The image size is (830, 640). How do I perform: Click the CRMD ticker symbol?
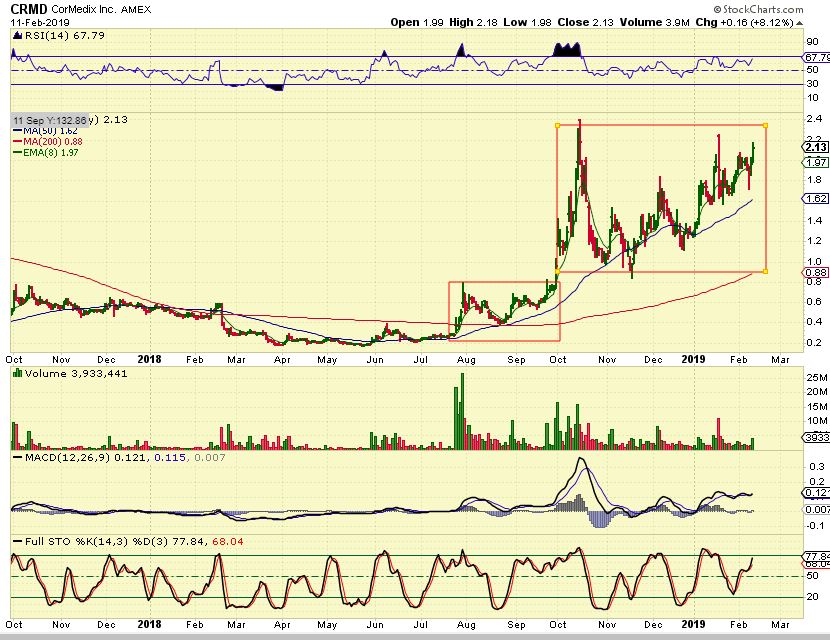point(29,9)
